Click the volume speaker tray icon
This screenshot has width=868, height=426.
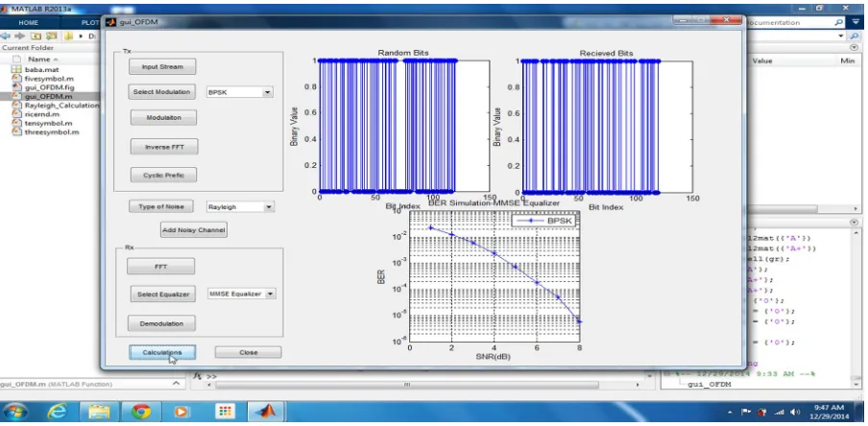795,413
